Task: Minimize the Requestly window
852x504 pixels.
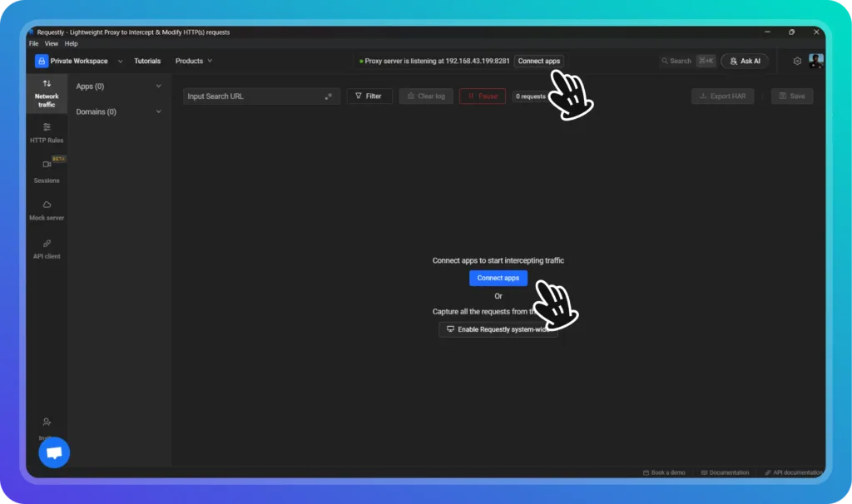Action: coord(767,32)
